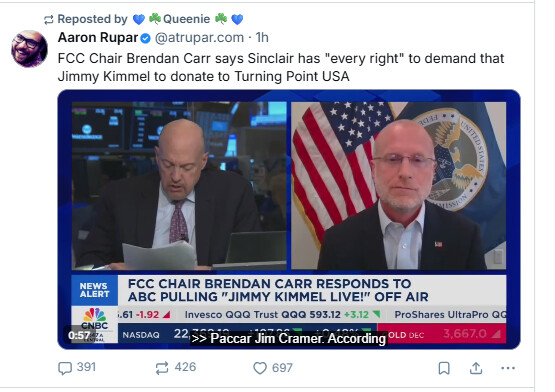Click the Aaron Rupar display name
Image resolution: width=555 pixels, height=392 pixels.
(98, 37)
